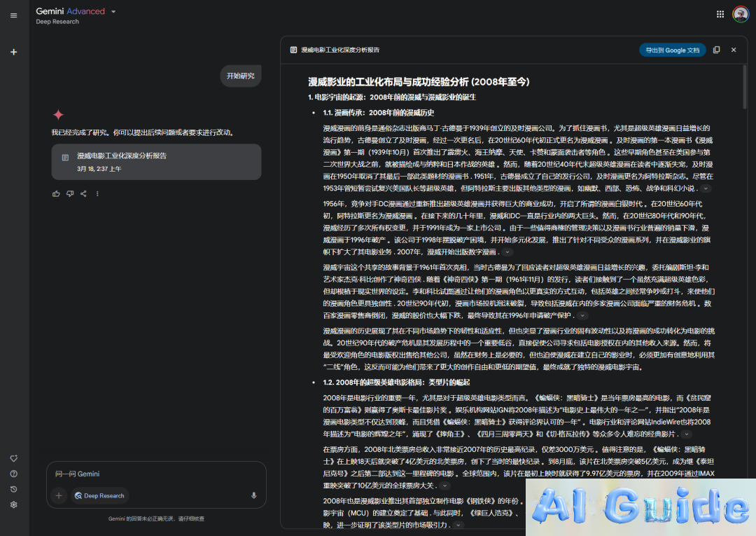Open Settings gear in sidebar
The image size is (756, 536).
point(13,504)
